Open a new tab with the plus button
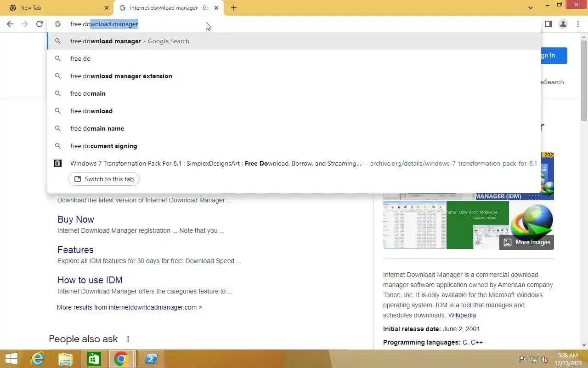 [x=234, y=8]
